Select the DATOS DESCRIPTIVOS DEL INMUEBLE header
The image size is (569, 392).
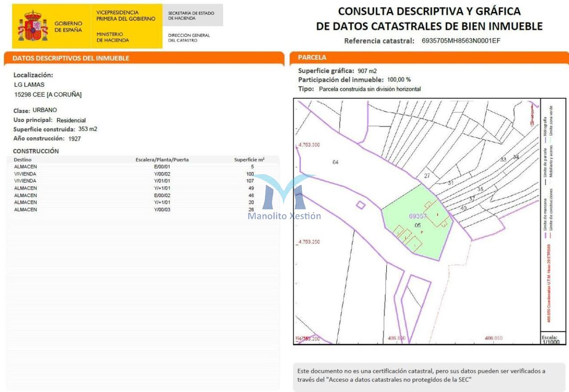click(71, 58)
